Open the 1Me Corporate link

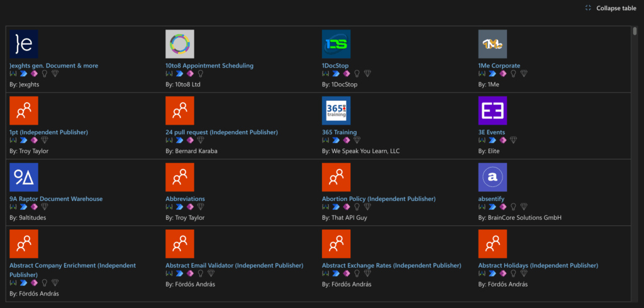(x=499, y=66)
